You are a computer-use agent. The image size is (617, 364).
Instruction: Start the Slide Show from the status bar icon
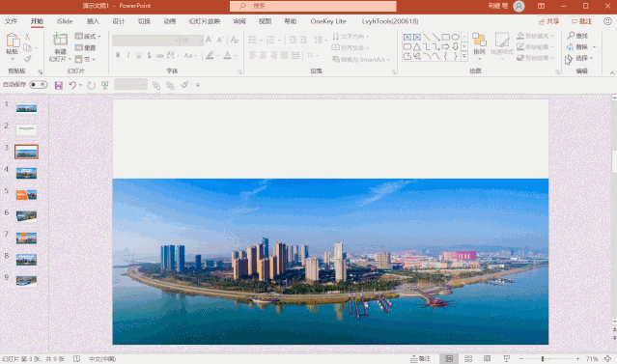[x=506, y=358]
